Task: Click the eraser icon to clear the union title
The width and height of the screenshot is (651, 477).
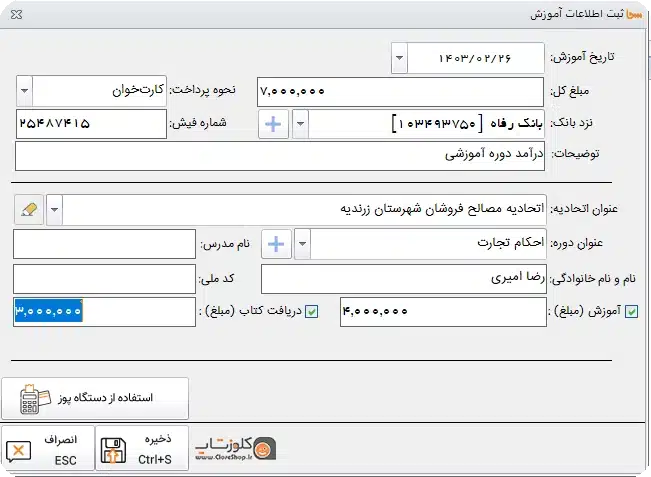Action: [29, 210]
